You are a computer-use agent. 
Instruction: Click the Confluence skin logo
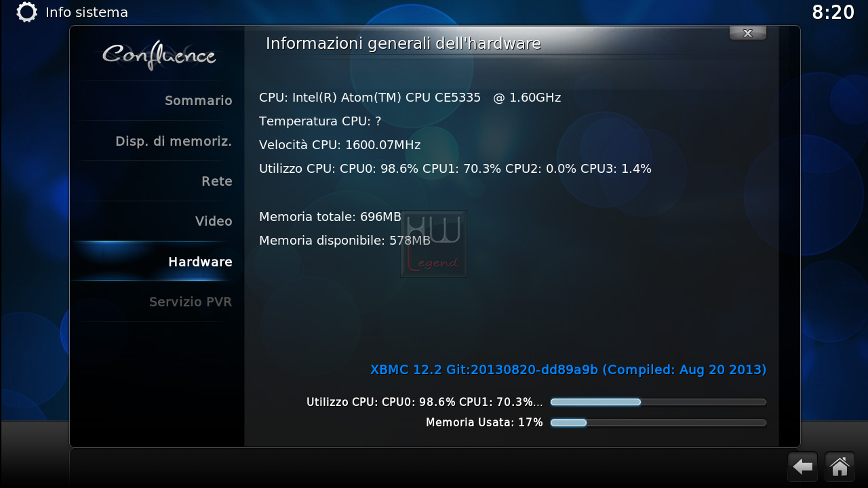pos(159,56)
